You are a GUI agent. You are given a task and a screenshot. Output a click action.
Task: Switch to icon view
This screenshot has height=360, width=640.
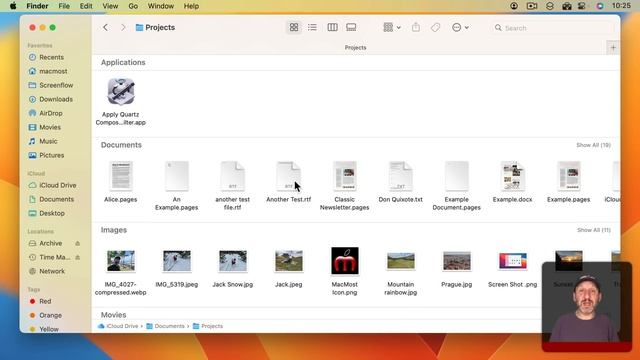point(294,27)
